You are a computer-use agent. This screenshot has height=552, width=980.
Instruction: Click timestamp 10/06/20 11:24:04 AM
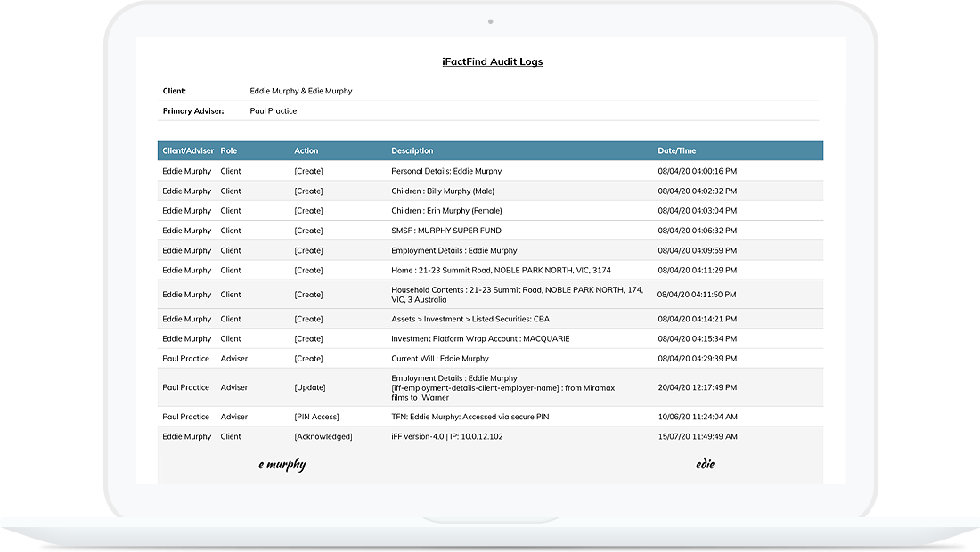697,418
